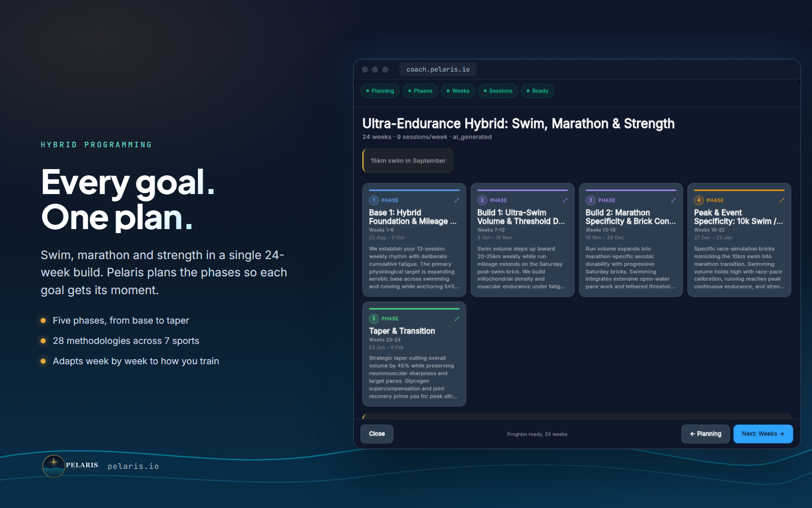
Task: Click the Pelaris logo emblem
Action: [53, 466]
